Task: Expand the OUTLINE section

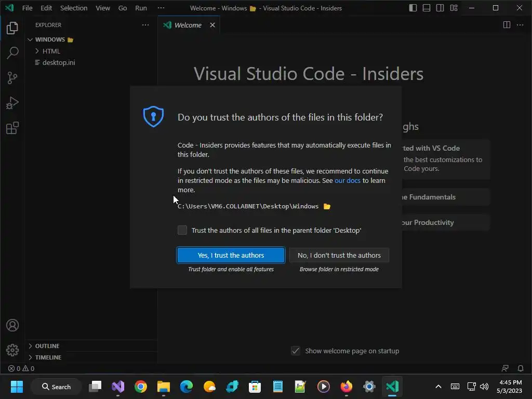Action: 91,345
